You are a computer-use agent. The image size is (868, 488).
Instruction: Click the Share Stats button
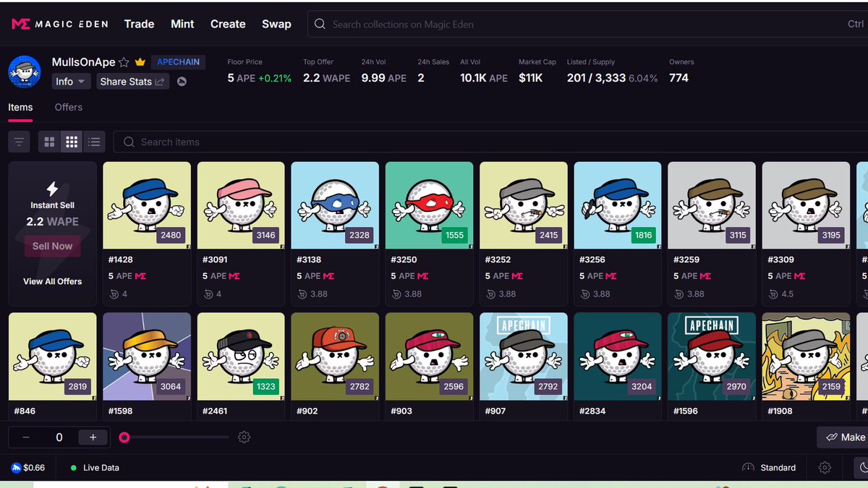click(x=132, y=82)
